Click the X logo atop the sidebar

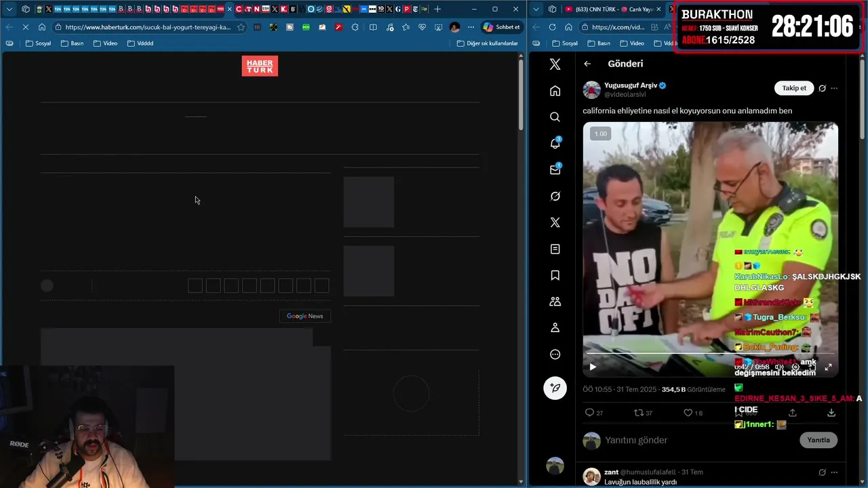(555, 64)
